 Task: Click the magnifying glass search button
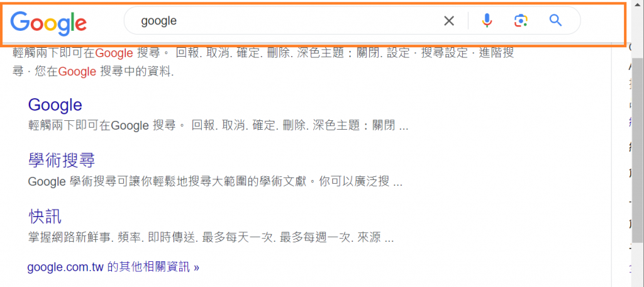(x=555, y=20)
